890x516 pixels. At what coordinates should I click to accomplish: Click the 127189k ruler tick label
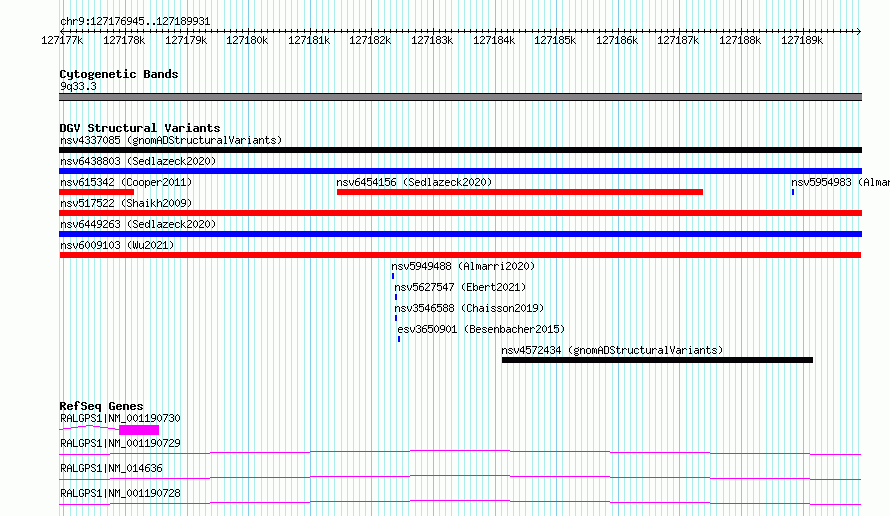pos(802,40)
